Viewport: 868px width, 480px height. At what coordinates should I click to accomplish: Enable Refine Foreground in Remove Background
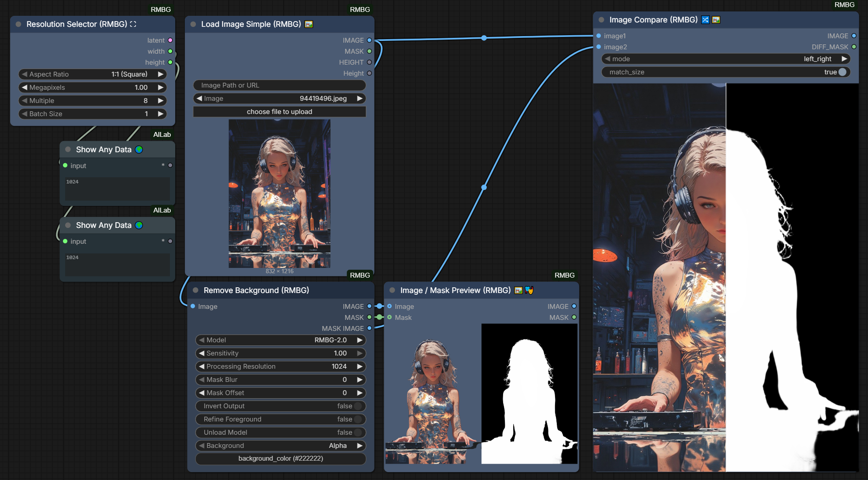pyautogui.click(x=358, y=419)
